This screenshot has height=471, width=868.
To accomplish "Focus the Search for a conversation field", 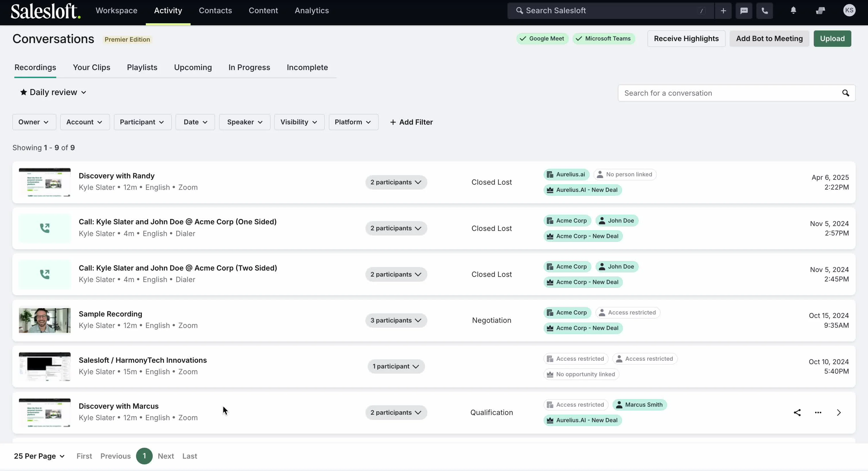I will point(736,93).
